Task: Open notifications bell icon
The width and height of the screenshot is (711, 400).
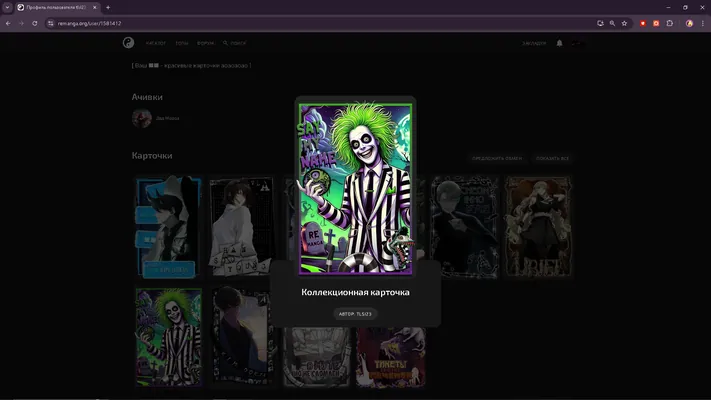Action: 560,43
